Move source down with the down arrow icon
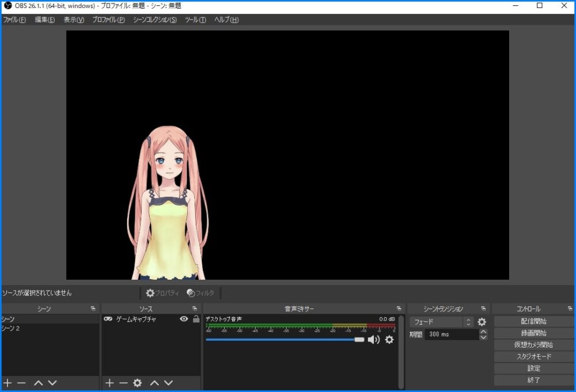 pyautogui.click(x=168, y=383)
